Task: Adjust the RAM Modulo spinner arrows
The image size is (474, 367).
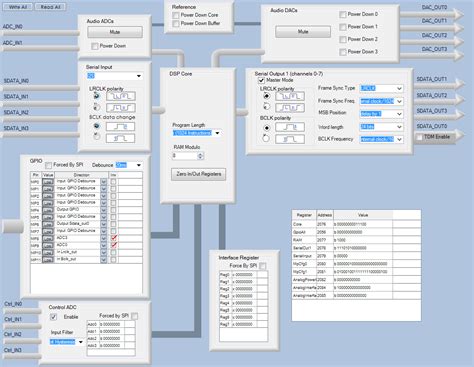Action: tap(200, 156)
